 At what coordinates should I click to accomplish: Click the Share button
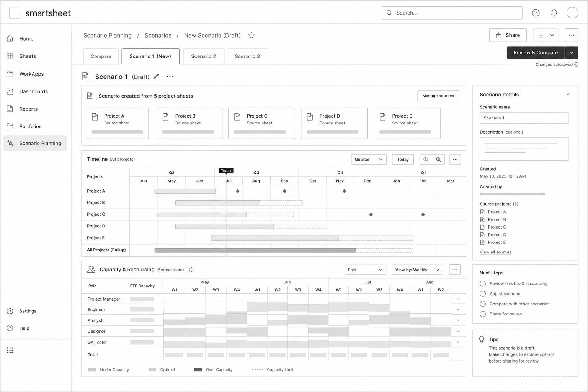508,35
